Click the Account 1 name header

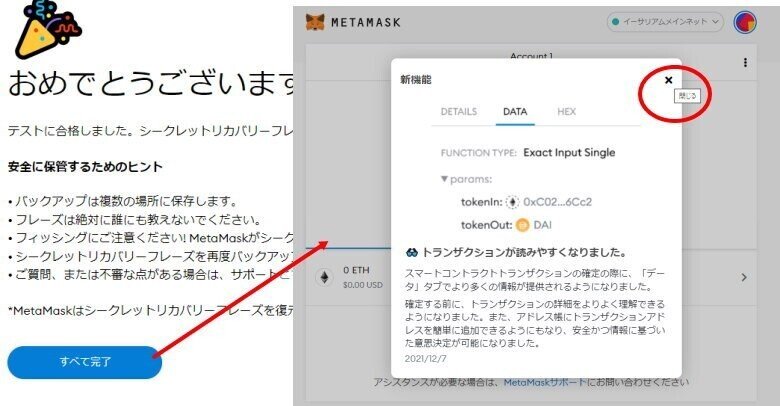531,56
